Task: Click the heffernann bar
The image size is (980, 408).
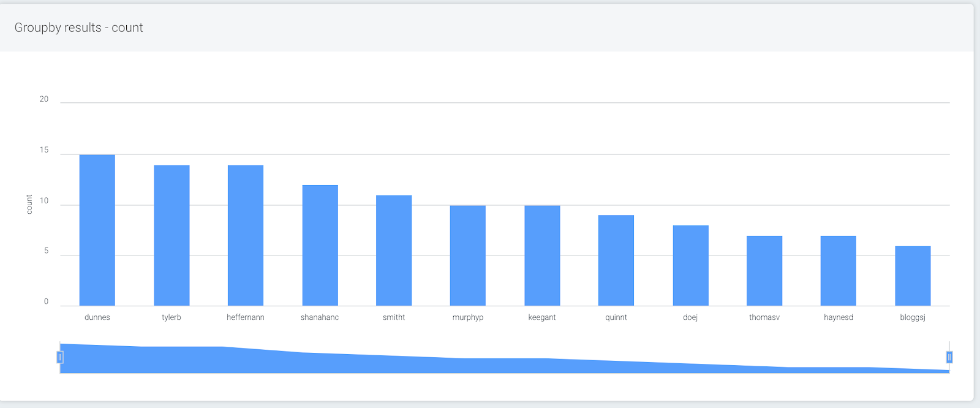Action: click(246, 235)
